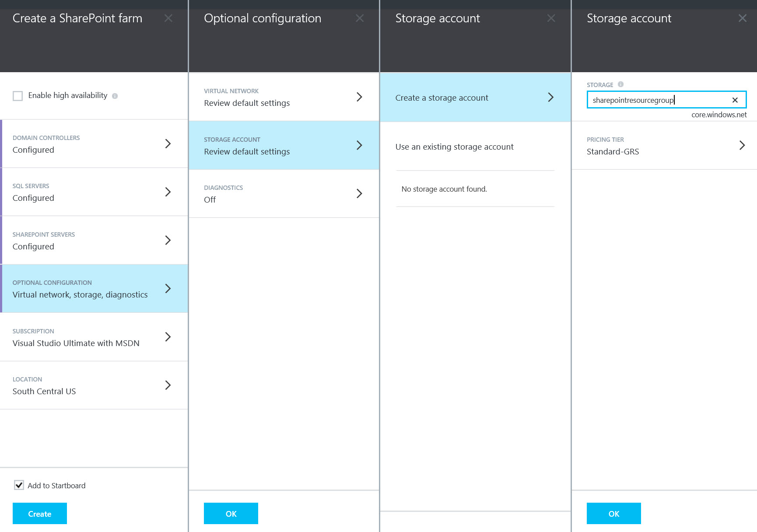This screenshot has width=757, height=532.
Task: Select SharePoint Servers Configured row
Action: [94, 240]
